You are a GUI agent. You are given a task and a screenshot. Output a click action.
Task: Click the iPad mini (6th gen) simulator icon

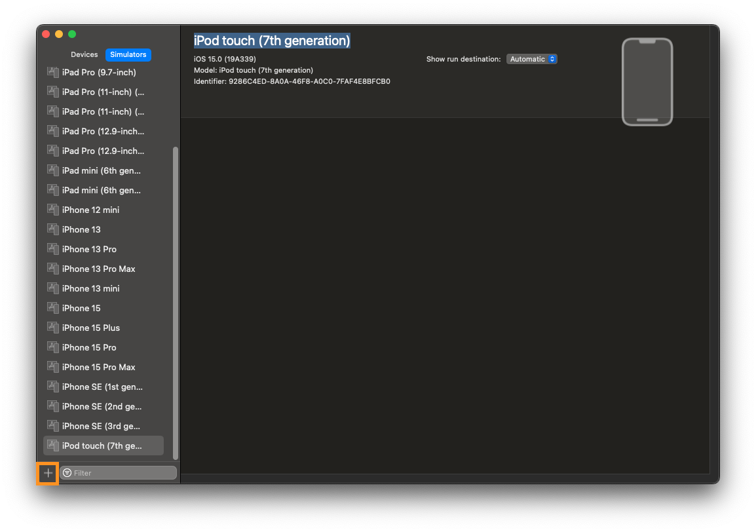click(52, 170)
